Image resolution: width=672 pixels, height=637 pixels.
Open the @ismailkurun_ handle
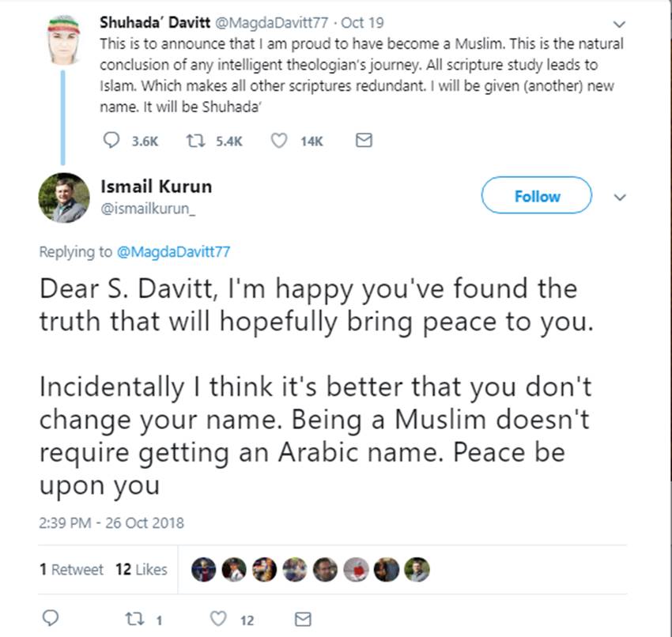point(148,209)
